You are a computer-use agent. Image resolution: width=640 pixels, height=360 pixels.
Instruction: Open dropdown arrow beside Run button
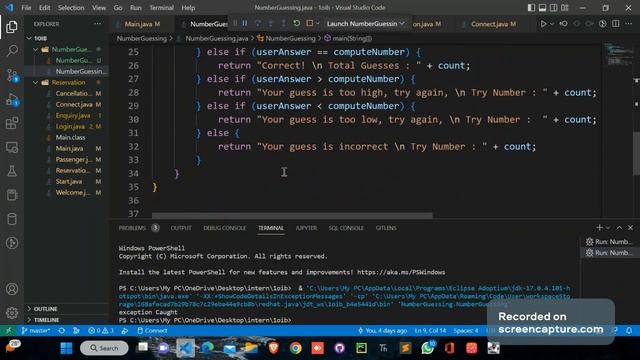(x=552, y=24)
